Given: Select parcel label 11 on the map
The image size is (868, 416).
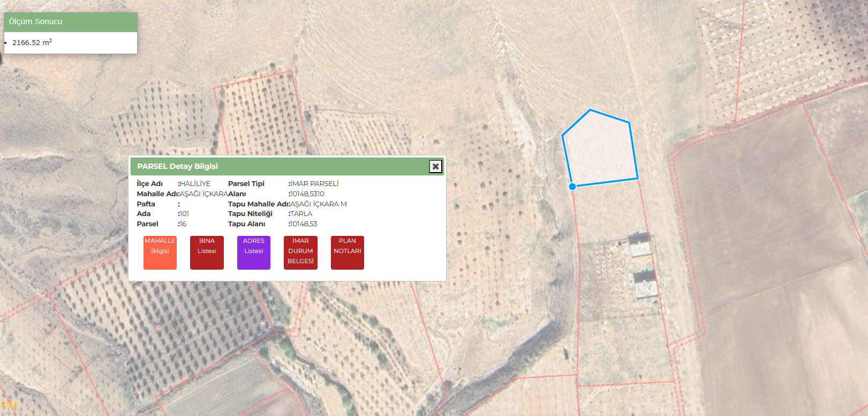Looking at the screenshot, I should pyautogui.click(x=217, y=396).
